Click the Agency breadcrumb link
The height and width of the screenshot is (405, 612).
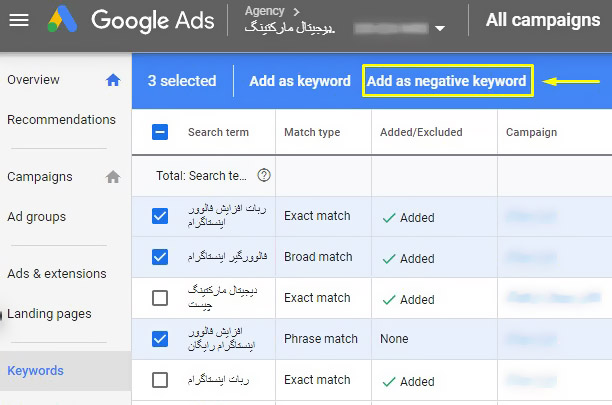click(264, 11)
